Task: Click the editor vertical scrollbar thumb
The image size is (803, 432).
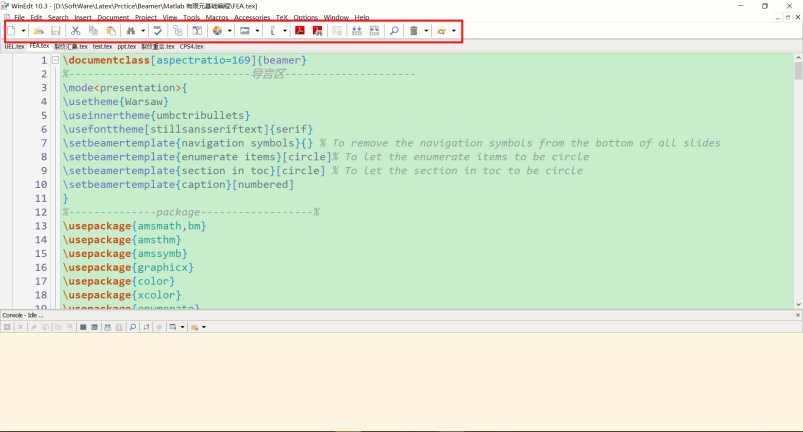Action: coord(798,71)
